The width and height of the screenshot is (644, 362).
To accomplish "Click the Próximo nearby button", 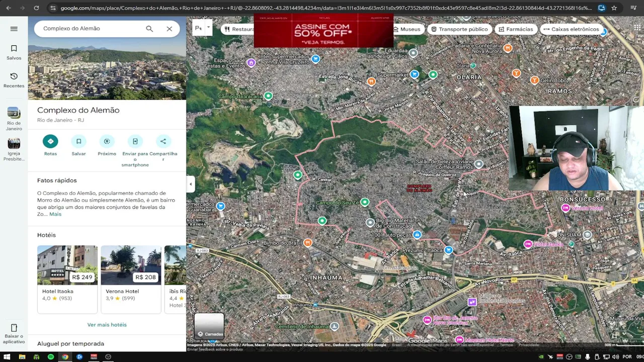I will click(x=107, y=141).
